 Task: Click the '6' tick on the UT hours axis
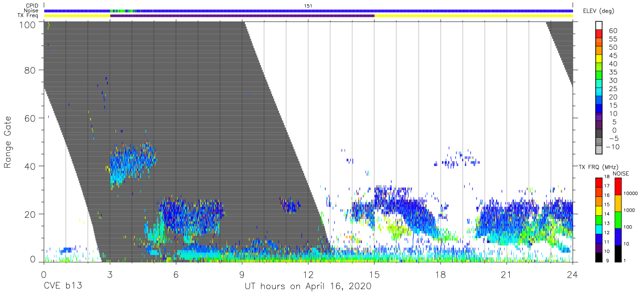pyautogui.click(x=176, y=275)
